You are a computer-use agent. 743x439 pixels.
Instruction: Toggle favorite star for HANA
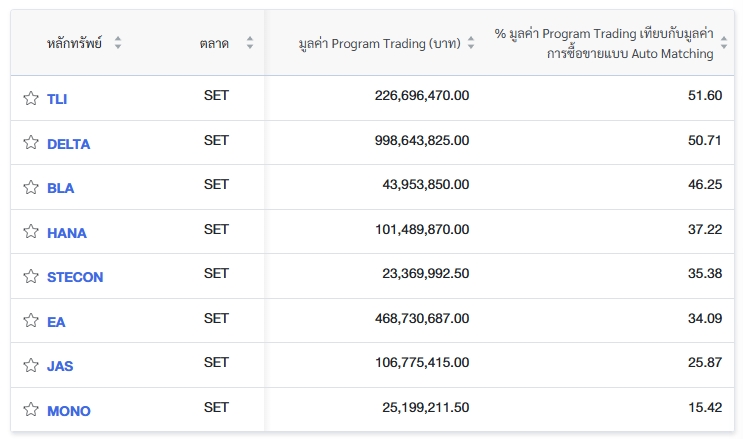tap(31, 231)
